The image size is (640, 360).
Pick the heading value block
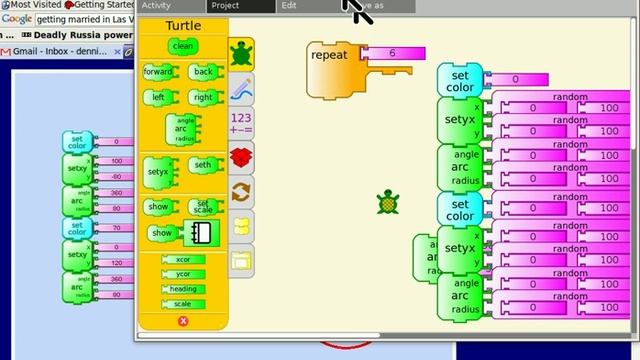click(183, 289)
